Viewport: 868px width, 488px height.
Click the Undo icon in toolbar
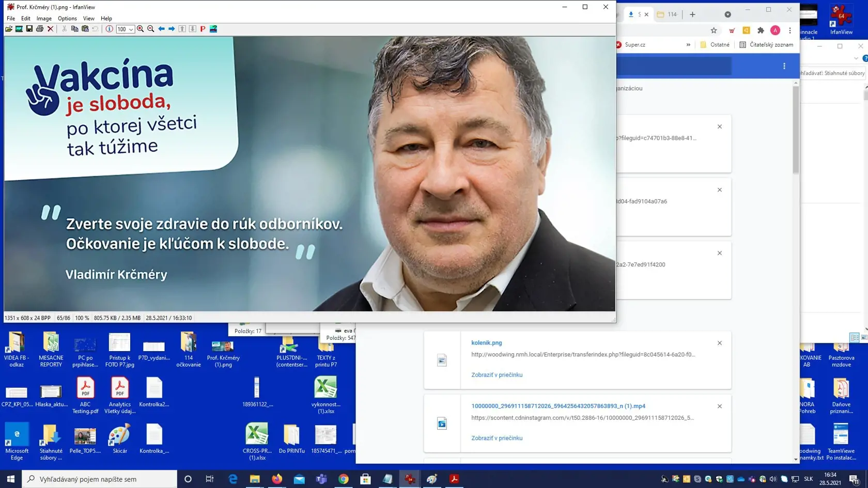(x=95, y=29)
